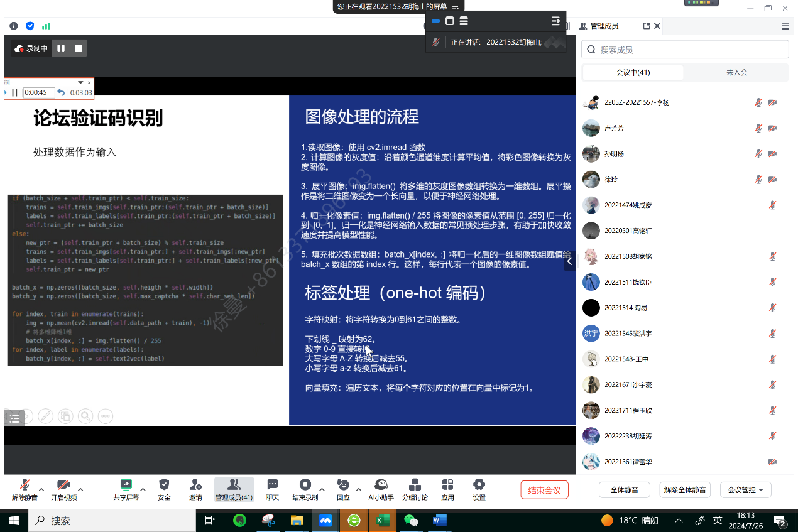Click the 邀请 invite icon
This screenshot has height=532, width=798.
click(195, 489)
